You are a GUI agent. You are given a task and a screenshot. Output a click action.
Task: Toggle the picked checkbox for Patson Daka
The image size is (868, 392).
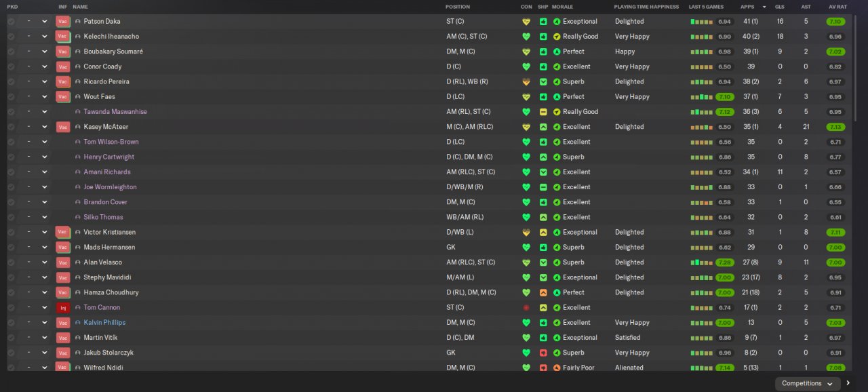(x=11, y=22)
